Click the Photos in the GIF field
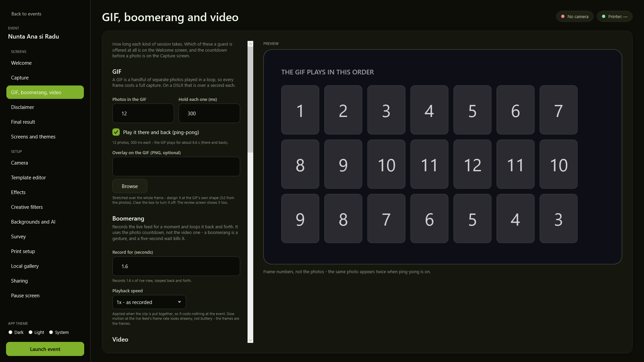The width and height of the screenshot is (644, 362). tap(143, 113)
